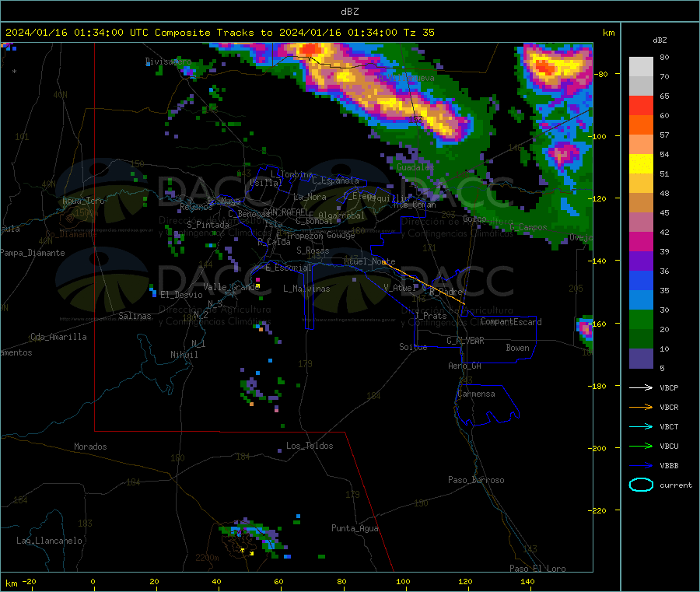700x592 pixels.
Task: Click the Bowen location label
Action: pyautogui.click(x=517, y=348)
